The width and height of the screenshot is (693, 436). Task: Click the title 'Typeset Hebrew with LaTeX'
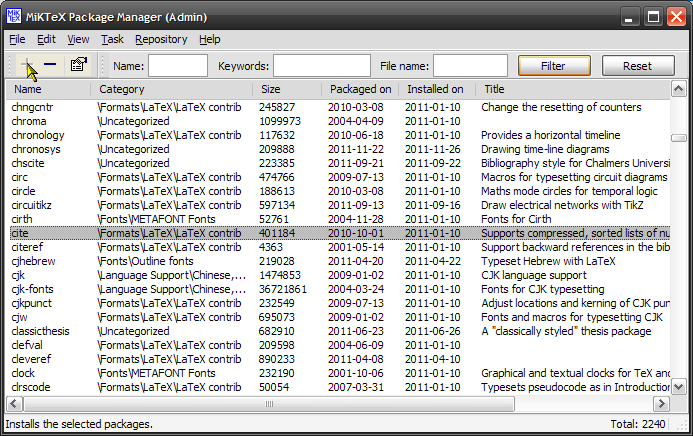click(x=548, y=261)
